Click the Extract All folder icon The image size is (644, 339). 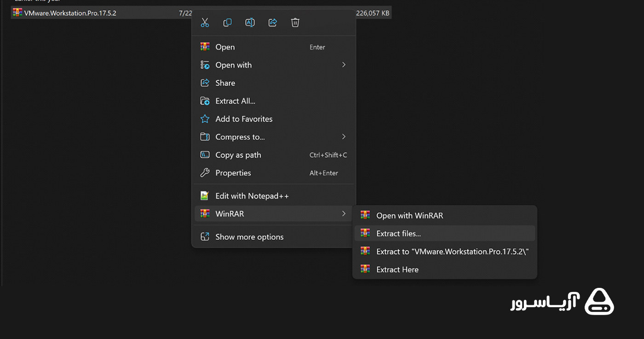pos(205,101)
